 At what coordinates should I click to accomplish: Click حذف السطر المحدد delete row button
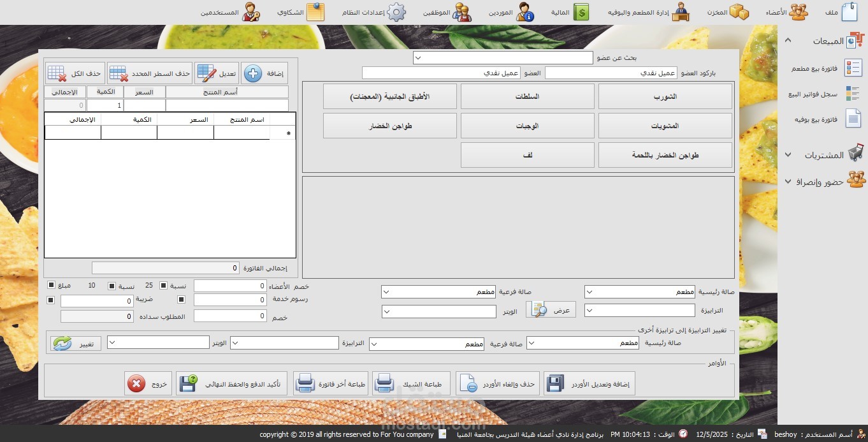coord(150,73)
